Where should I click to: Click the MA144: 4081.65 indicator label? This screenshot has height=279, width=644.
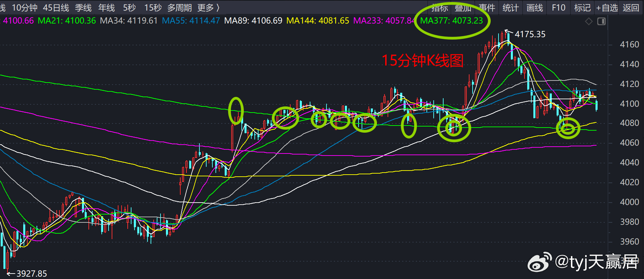pyautogui.click(x=318, y=20)
